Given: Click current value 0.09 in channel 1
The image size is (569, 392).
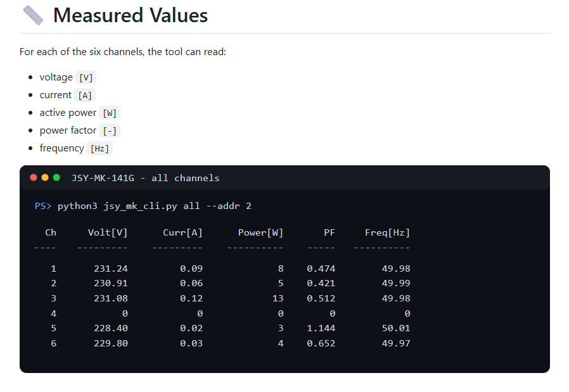Looking at the screenshot, I should [x=191, y=269].
